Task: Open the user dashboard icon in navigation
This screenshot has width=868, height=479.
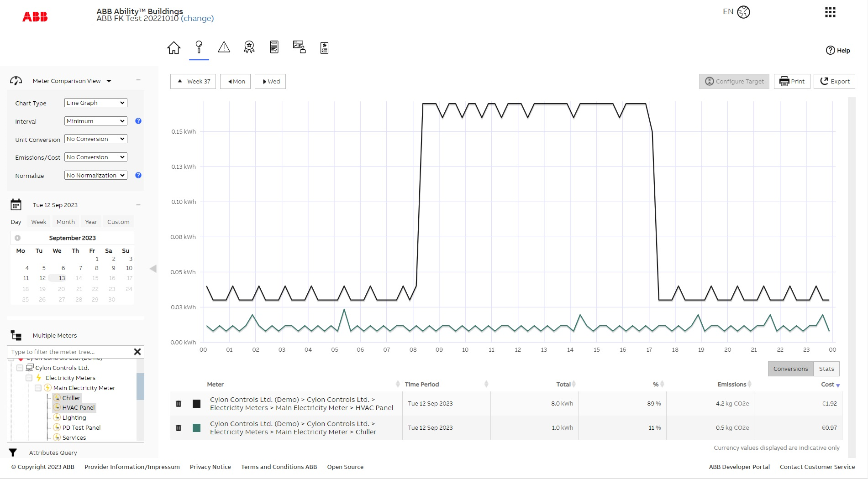Action: point(299,47)
